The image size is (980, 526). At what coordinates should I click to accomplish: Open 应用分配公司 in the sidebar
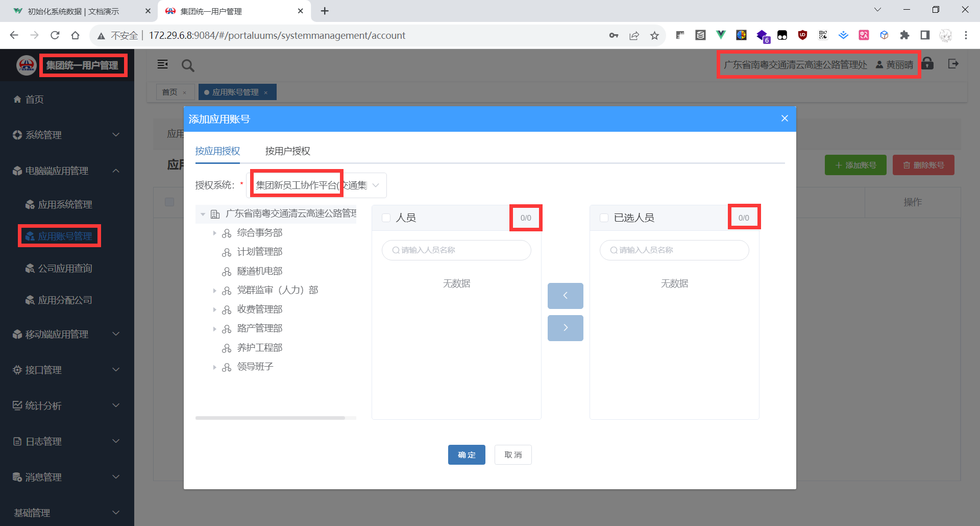pos(67,300)
